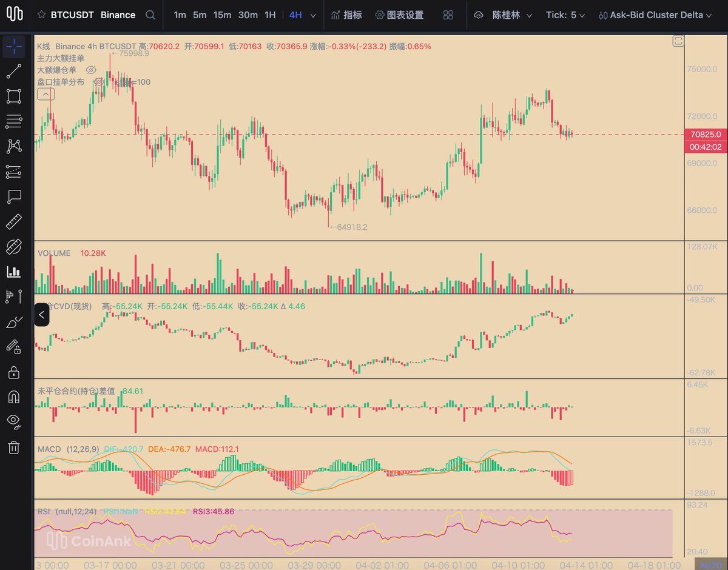Toggle visibility of all drawings
The width and height of the screenshot is (728, 570).
point(13,422)
